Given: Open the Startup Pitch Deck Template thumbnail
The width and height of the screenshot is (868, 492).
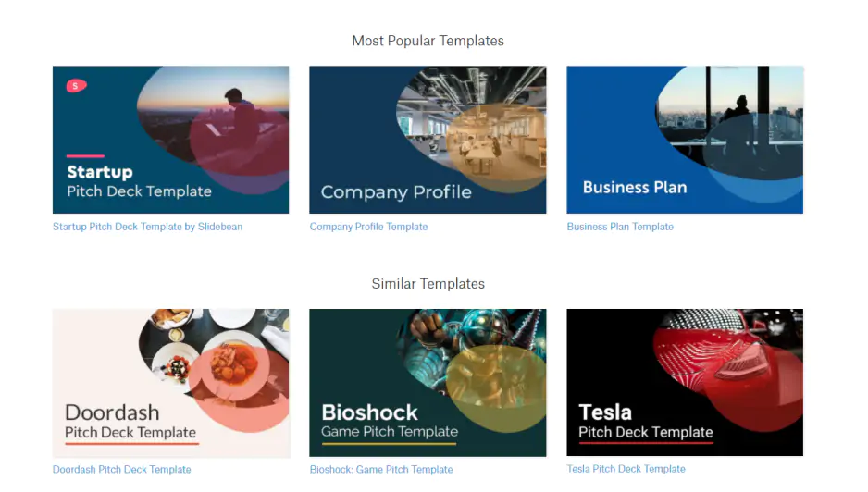Looking at the screenshot, I should point(170,140).
